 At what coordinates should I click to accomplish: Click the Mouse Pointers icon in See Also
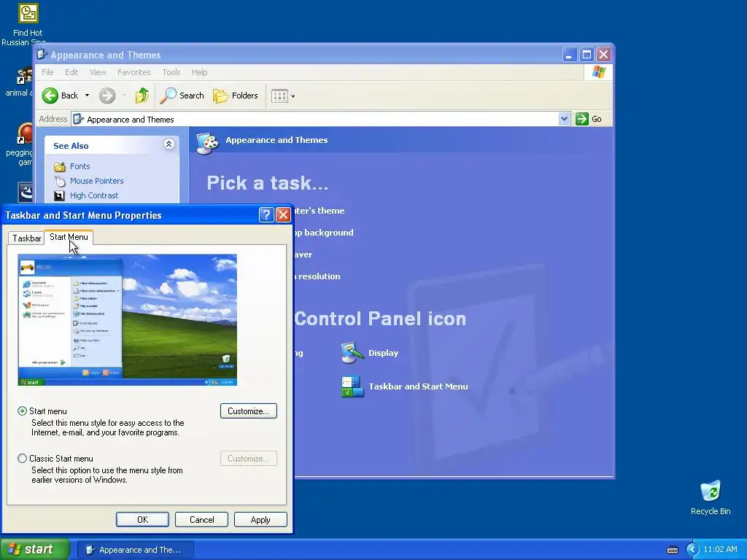60,181
